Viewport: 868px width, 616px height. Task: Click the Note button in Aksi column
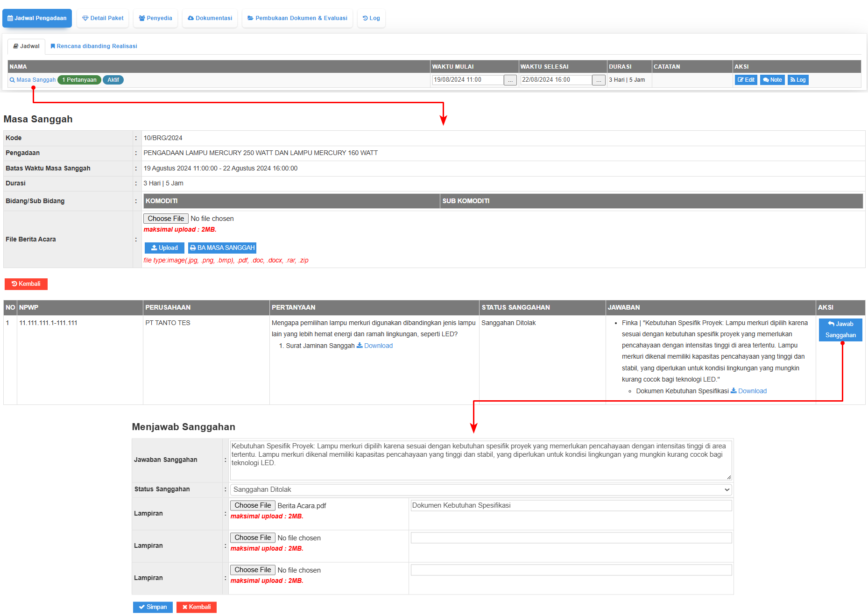click(x=772, y=80)
